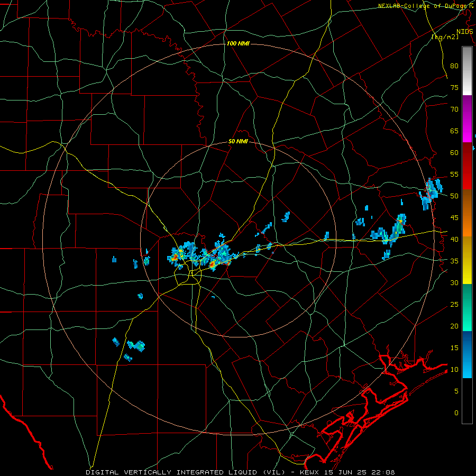
Task: Click the 30 value on the color scale
Action: tap(454, 283)
